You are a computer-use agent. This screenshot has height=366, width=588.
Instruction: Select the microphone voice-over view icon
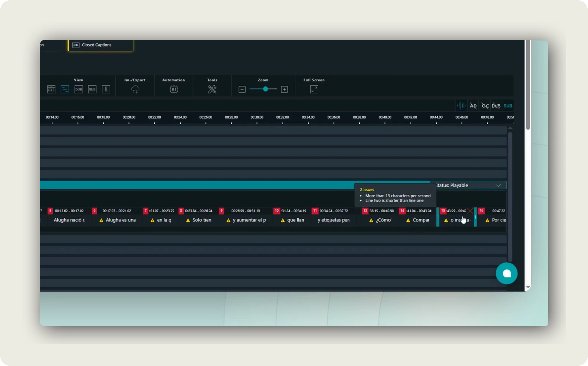[106, 89]
